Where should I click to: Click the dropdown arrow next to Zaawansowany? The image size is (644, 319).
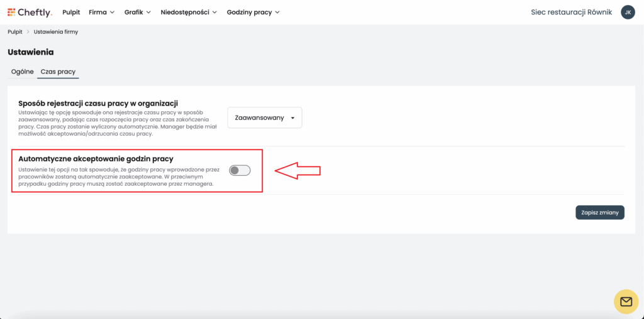click(293, 118)
